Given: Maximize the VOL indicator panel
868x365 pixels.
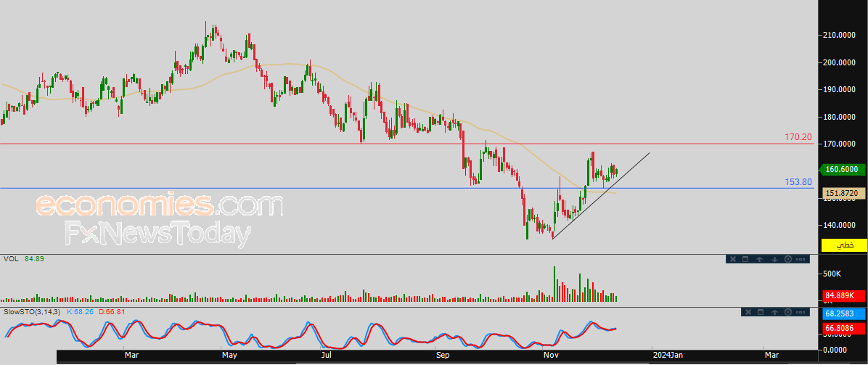Looking at the screenshot, I should tap(745, 259).
